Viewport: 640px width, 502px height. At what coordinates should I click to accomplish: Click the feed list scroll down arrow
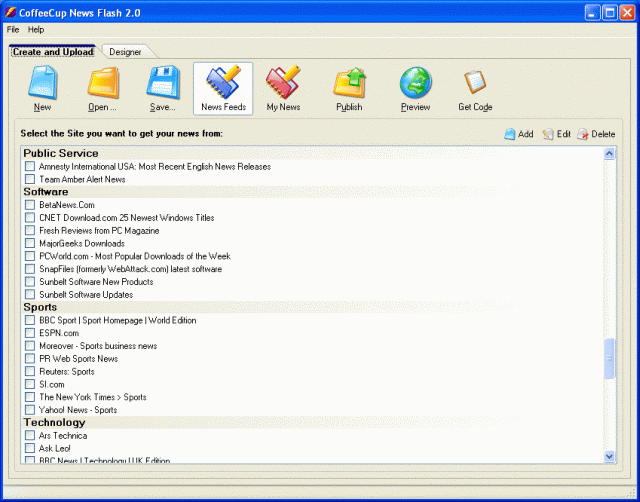tap(609, 456)
